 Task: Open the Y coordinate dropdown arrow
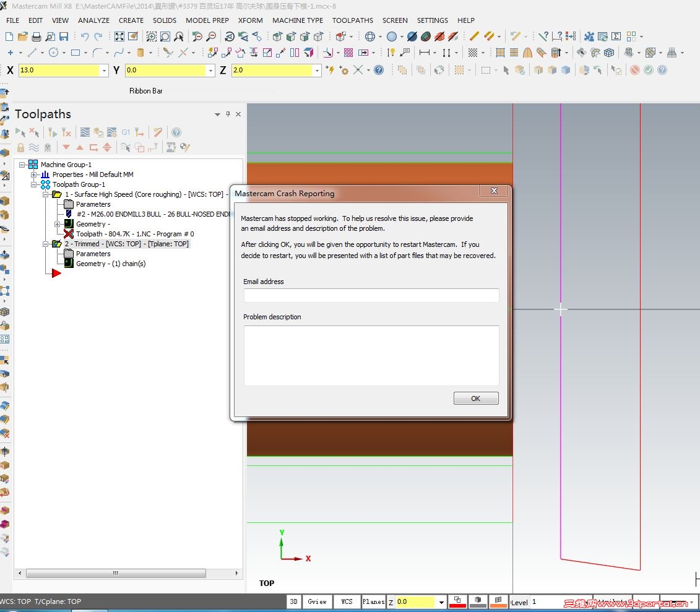click(x=210, y=70)
